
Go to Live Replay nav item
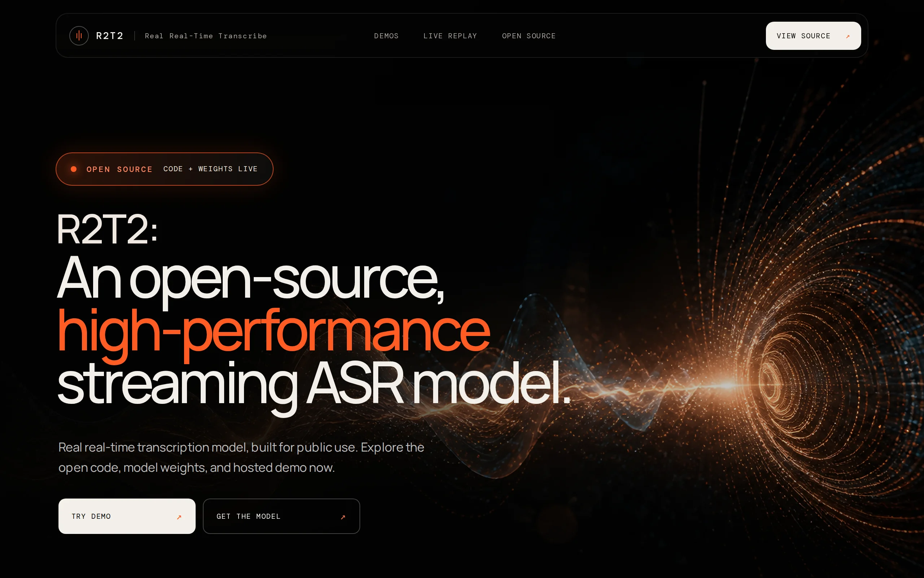[x=450, y=36]
